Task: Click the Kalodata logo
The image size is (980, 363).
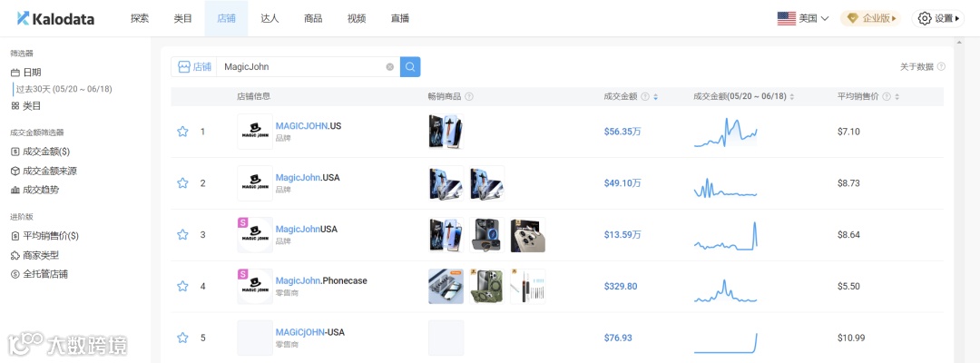Action: tap(55, 19)
